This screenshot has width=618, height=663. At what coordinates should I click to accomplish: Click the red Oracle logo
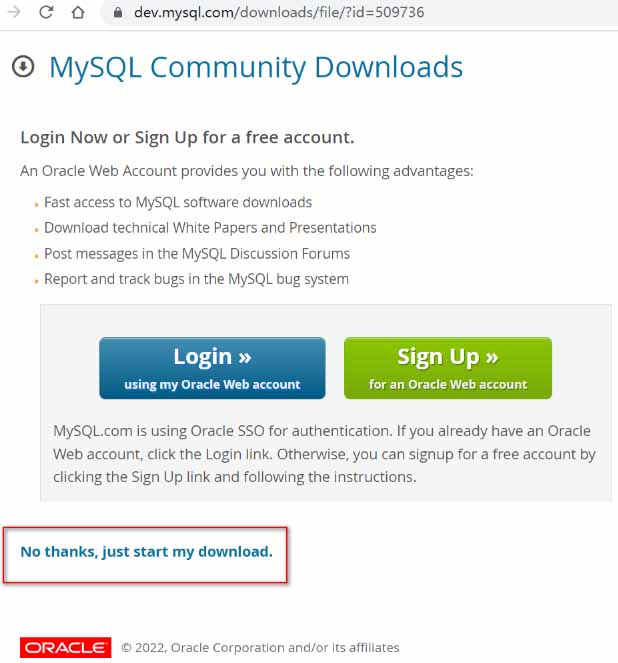(65, 647)
